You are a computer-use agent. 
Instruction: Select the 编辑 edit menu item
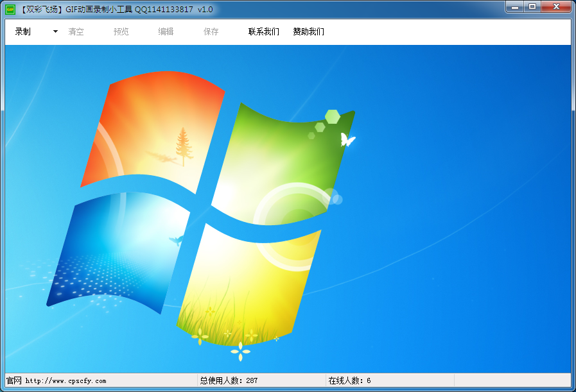click(166, 31)
